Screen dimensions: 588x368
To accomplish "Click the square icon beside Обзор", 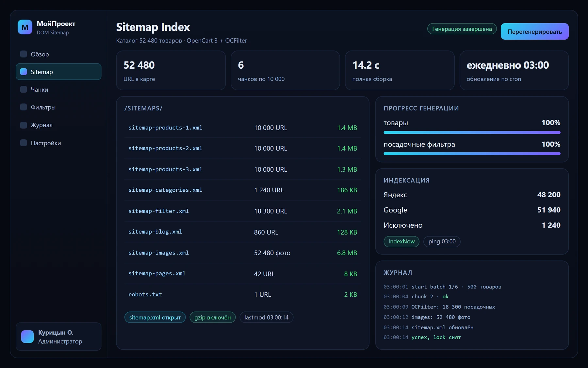I will click(x=24, y=54).
